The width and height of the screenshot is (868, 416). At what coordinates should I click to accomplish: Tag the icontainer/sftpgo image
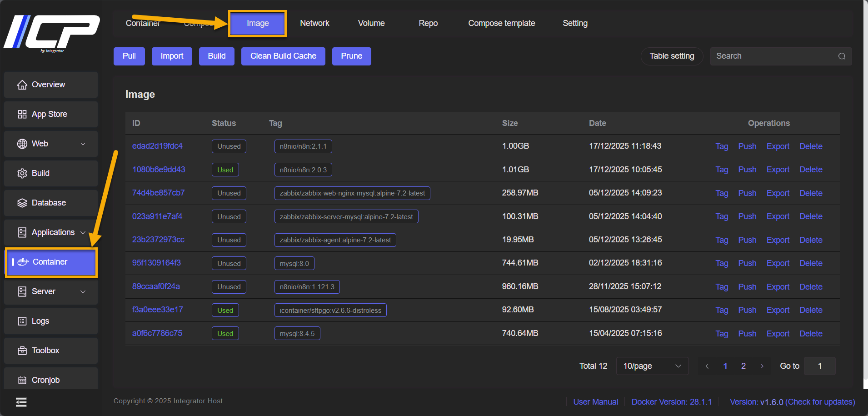(722, 310)
